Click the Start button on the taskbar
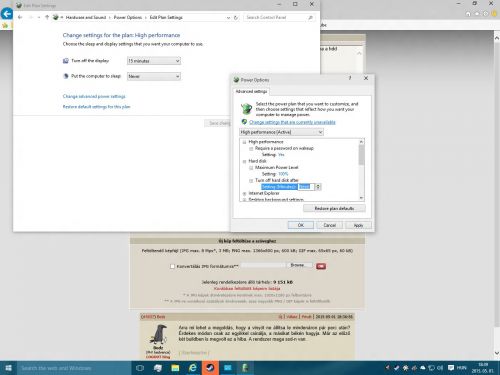The width and height of the screenshot is (500, 375). click(x=8, y=368)
